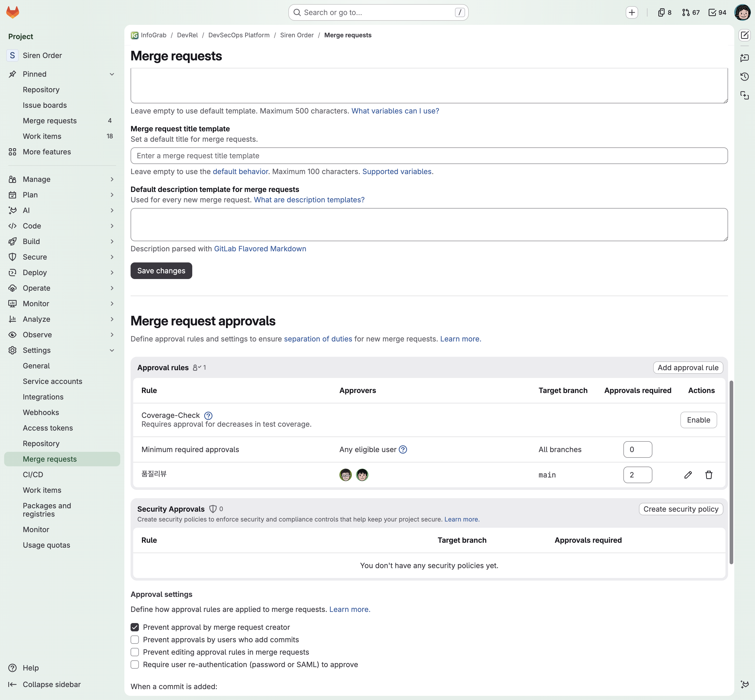The image size is (755, 700).
Task: Open 'What variables can I use?' link
Action: tap(395, 111)
